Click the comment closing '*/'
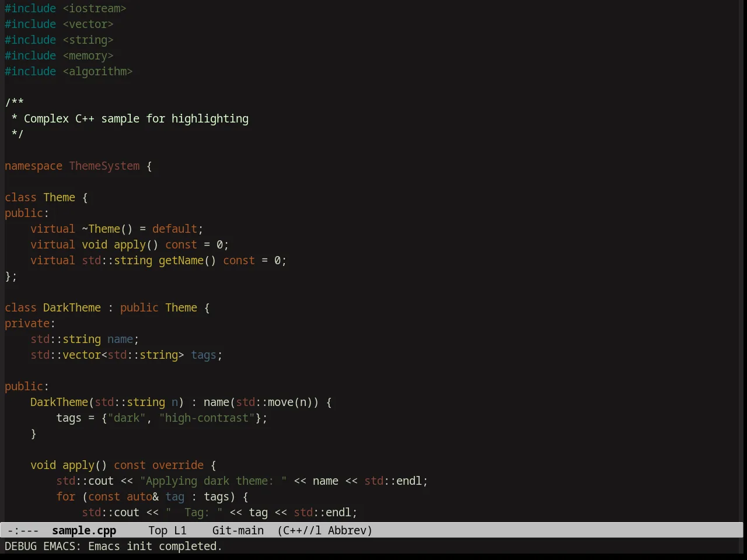This screenshot has height=560, width=747. coord(18,134)
